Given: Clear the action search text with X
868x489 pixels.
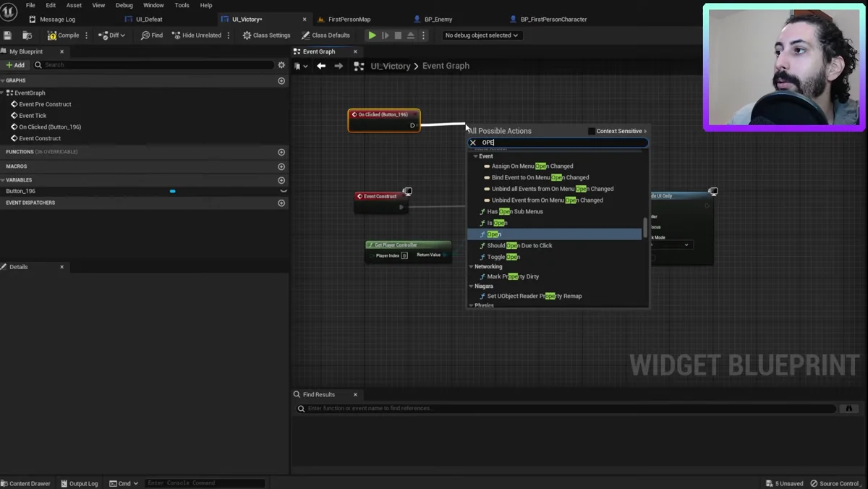Looking at the screenshot, I should [x=473, y=143].
